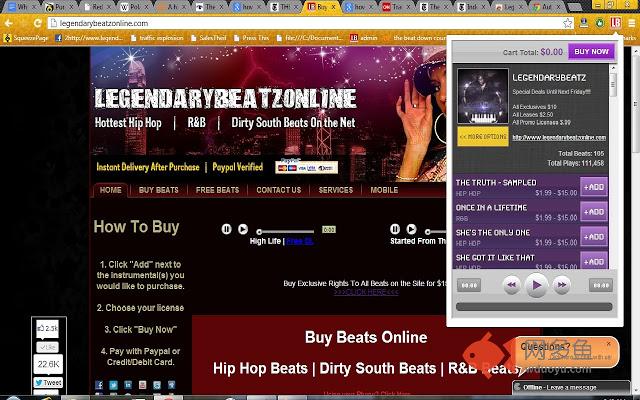Image resolution: width=640 pixels, height=400 pixels.
Task: Open the HOME site menu item
Action: click(x=111, y=190)
